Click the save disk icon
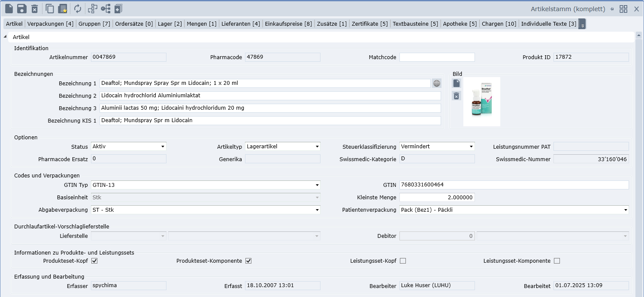The height and width of the screenshot is (297, 644). [x=21, y=9]
